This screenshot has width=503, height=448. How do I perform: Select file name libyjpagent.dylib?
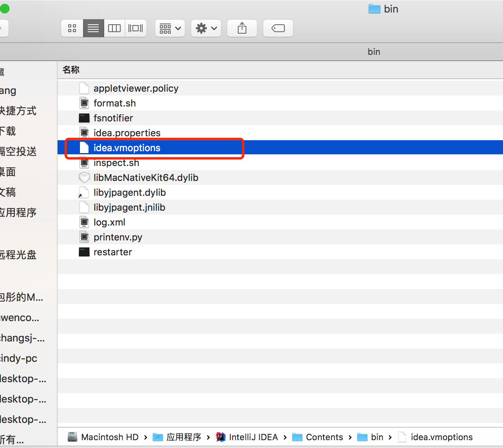coord(130,192)
